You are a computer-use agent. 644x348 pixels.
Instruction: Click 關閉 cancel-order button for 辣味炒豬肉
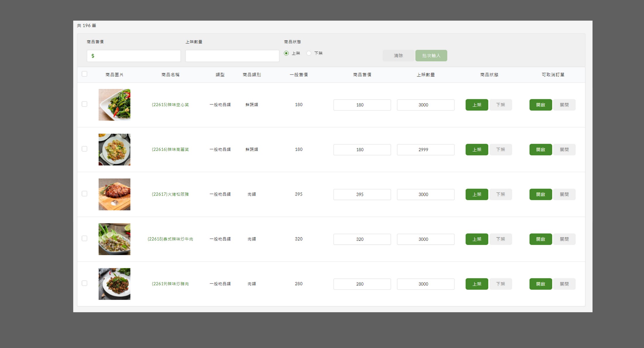[564, 284]
